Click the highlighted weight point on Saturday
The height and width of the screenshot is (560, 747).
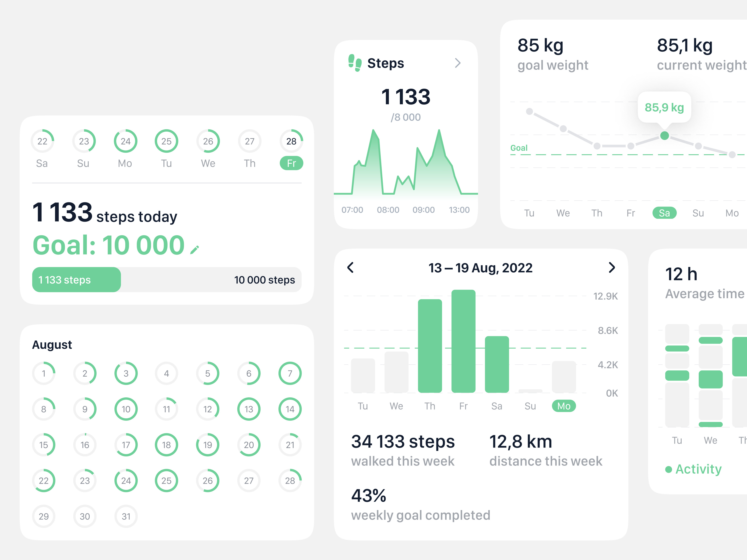coord(664,136)
